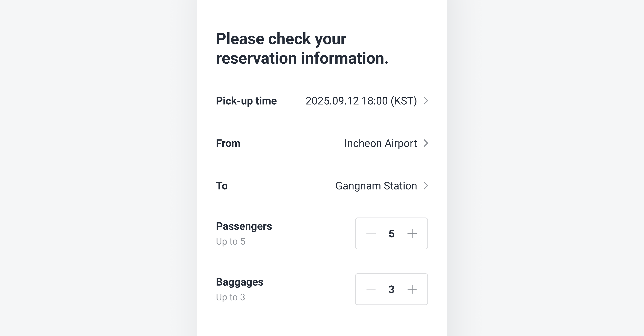Click the "Up to 5" passenger hint

tap(231, 242)
